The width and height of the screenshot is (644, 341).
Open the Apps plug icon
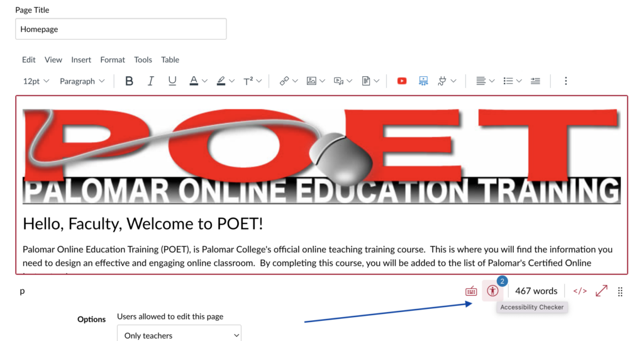click(x=442, y=81)
